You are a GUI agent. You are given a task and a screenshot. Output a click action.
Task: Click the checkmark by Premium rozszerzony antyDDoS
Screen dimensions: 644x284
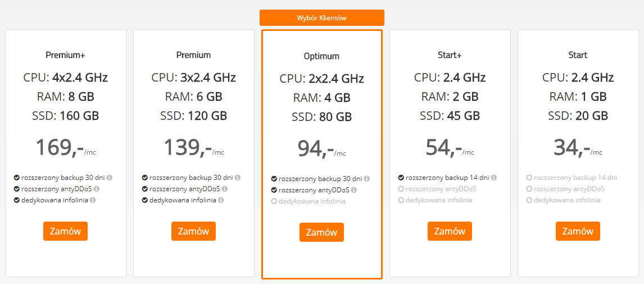pos(145,189)
